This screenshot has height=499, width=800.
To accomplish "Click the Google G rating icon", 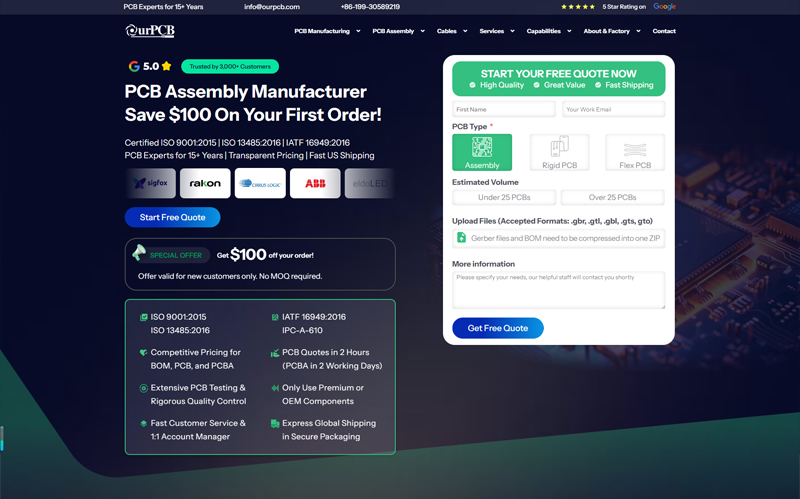I will point(134,66).
